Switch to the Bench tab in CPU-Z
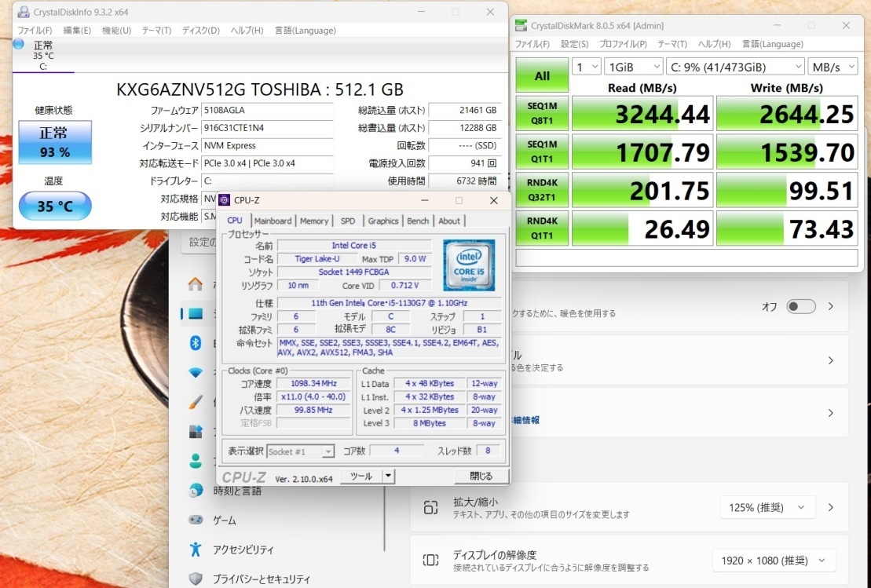 418,221
